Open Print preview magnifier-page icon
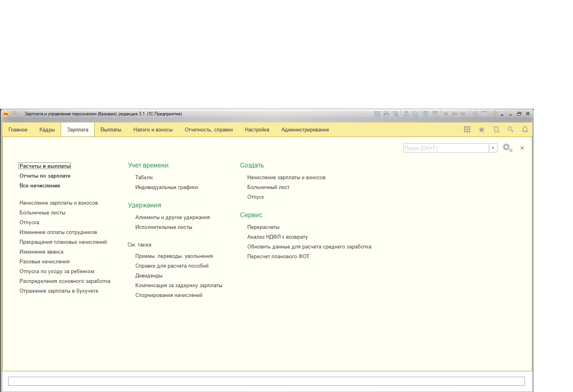The height and width of the screenshot is (392, 573). tap(396, 114)
